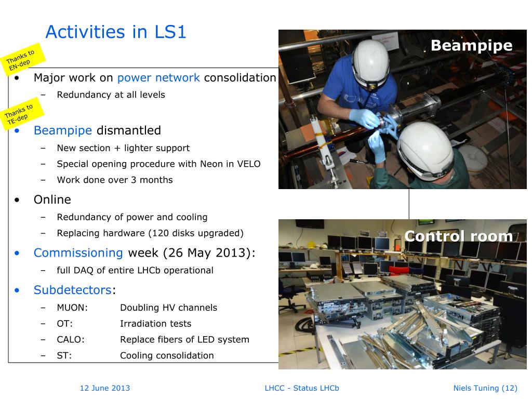The height and width of the screenshot is (399, 532).
Task: Click the 'Beampipe' photo caption
Action: coord(472,46)
